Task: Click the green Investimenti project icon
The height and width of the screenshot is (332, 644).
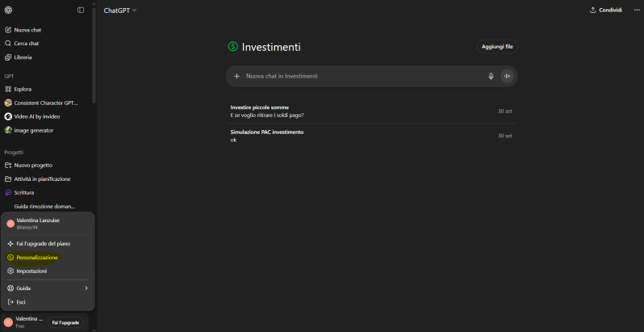Action: coord(233,47)
